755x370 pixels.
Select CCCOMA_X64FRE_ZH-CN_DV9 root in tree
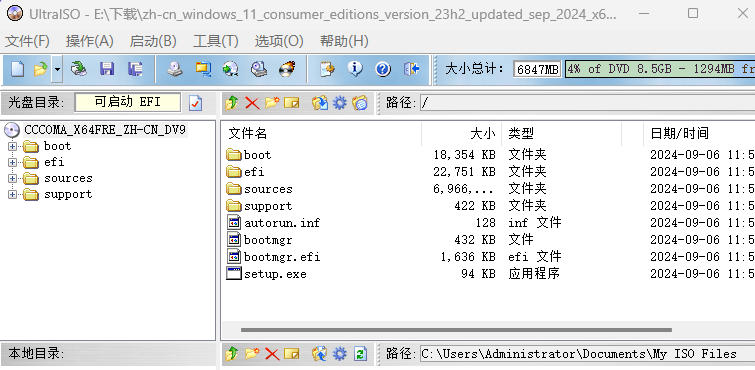pyautogui.click(x=105, y=130)
